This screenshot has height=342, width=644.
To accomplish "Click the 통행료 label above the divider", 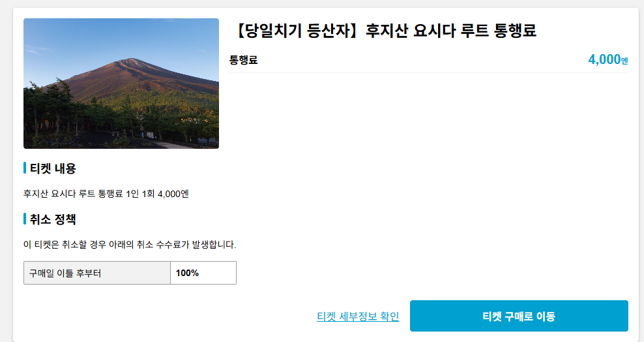I will click(244, 60).
